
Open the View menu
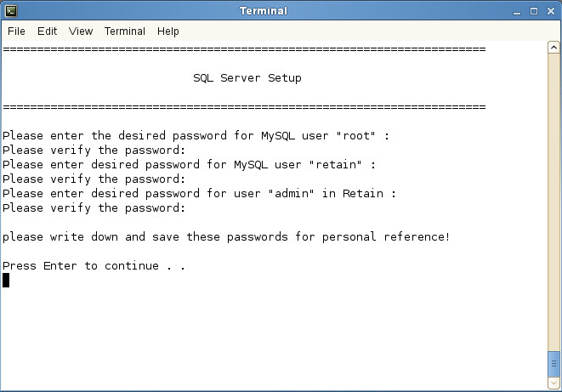point(81,31)
